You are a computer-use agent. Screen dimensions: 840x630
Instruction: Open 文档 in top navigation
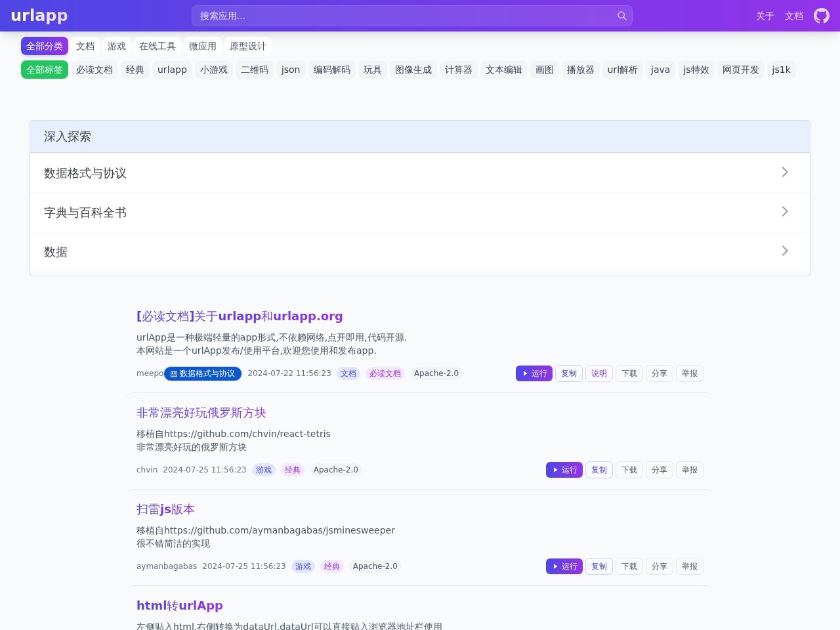pos(794,16)
